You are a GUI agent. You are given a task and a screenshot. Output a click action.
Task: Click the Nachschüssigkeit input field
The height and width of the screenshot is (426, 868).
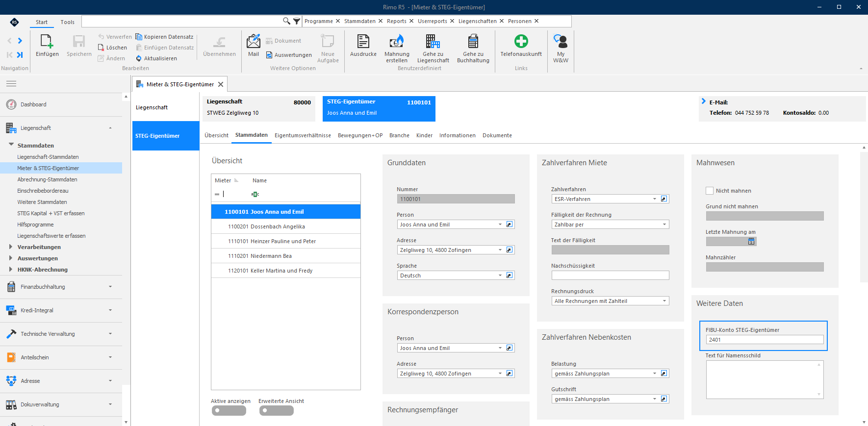click(x=610, y=276)
